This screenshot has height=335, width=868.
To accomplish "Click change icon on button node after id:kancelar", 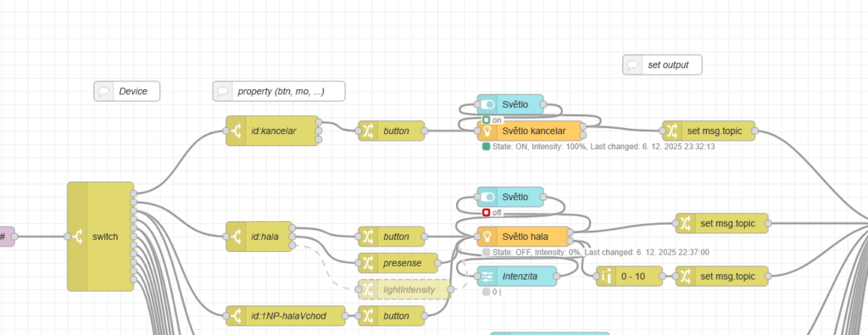I will [x=368, y=131].
